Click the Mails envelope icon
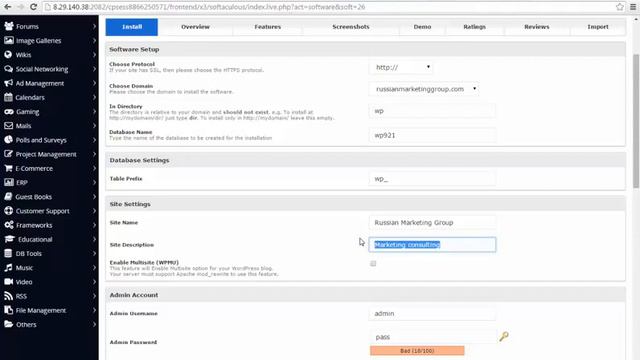Screen dimensions: 640x360 coord(9,126)
